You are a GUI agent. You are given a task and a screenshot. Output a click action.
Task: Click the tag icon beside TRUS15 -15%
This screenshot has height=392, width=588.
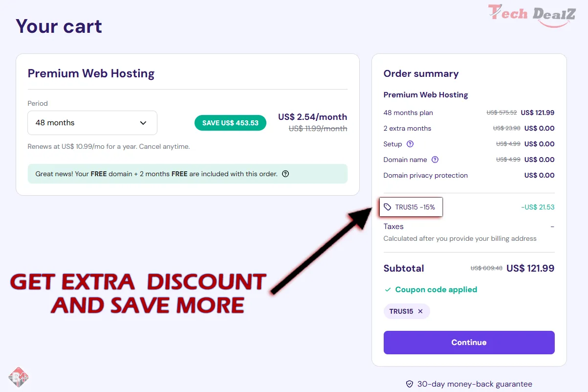pos(388,207)
